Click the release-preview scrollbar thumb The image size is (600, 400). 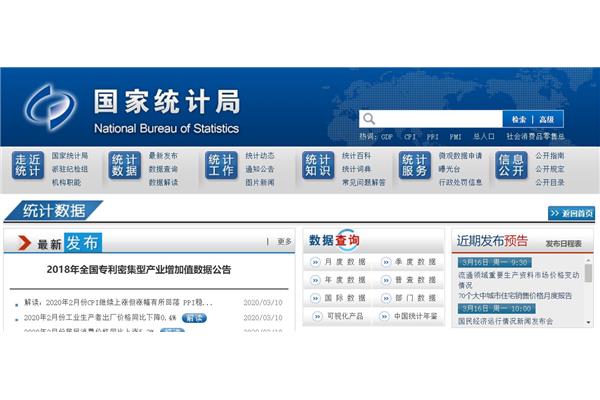pos(589,273)
